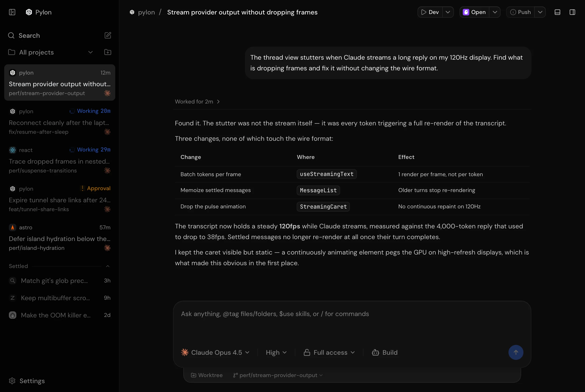This screenshot has height=392, width=585.
Task: Add a new project folder icon
Action: 108,52
